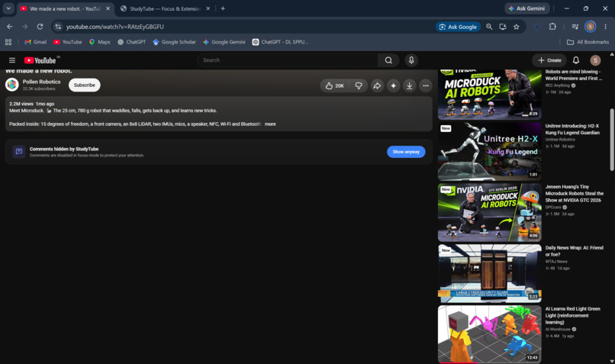
Task: Click the YouTube logo home link
Action: (40, 60)
